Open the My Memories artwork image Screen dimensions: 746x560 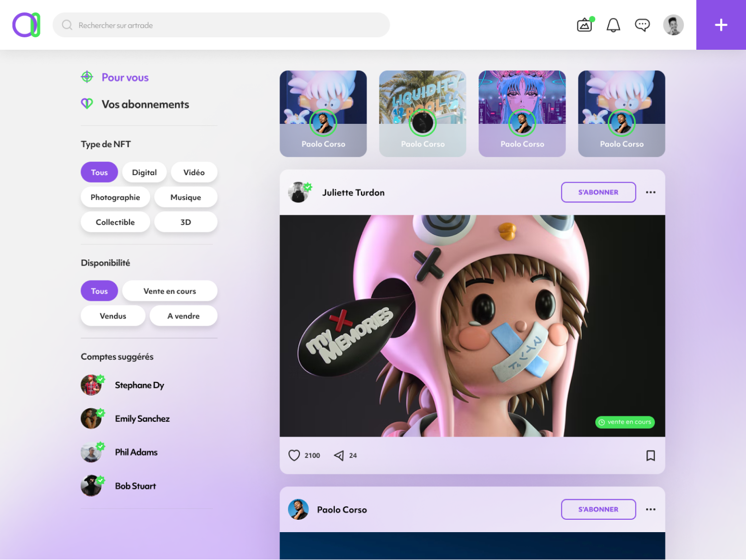coord(472,326)
